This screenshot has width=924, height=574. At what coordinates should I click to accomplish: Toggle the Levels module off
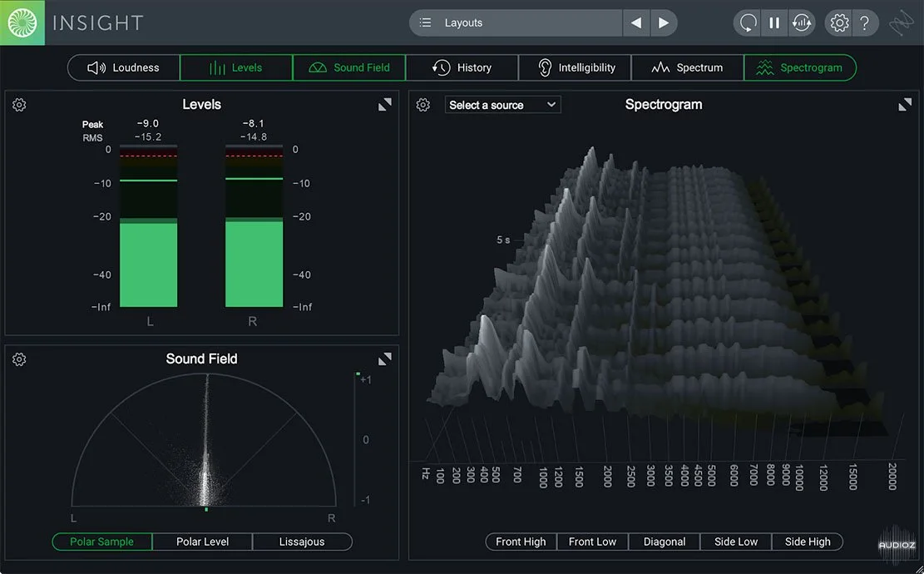[235, 67]
